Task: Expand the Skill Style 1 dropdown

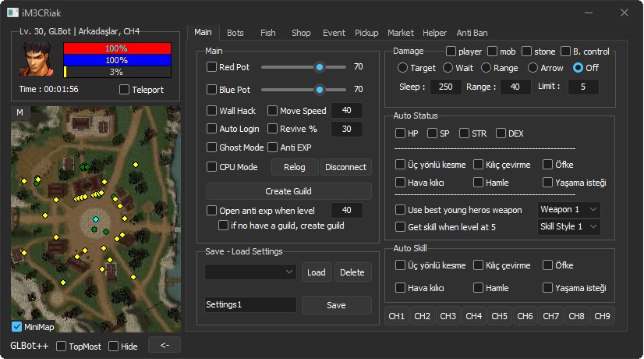Action: 569,226
